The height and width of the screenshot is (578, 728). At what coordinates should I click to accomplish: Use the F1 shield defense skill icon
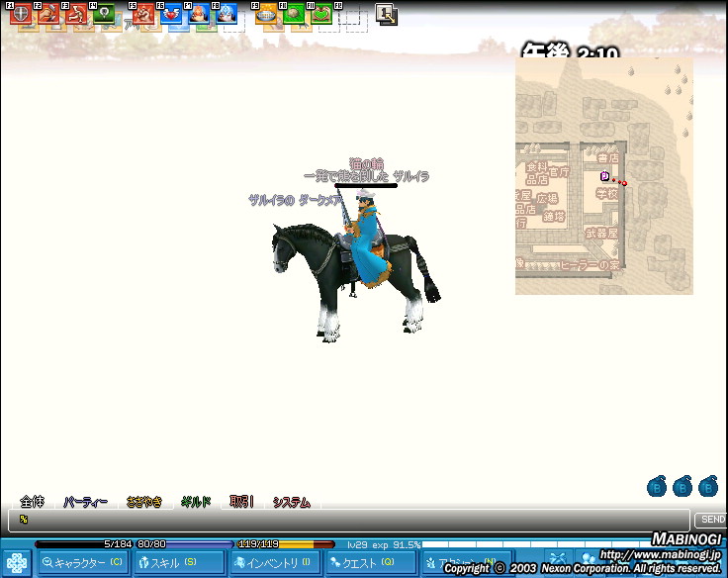(x=20, y=14)
